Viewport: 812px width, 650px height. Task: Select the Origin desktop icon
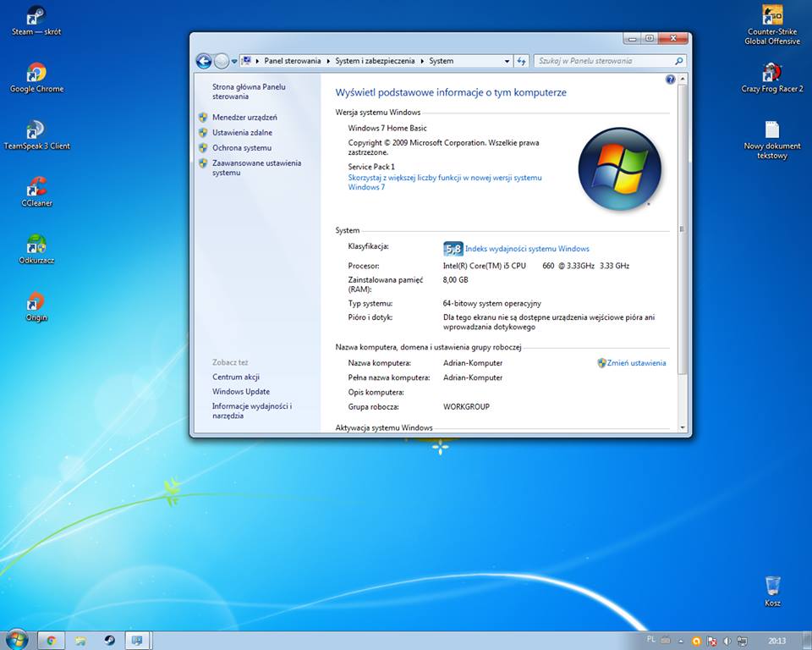click(x=36, y=302)
